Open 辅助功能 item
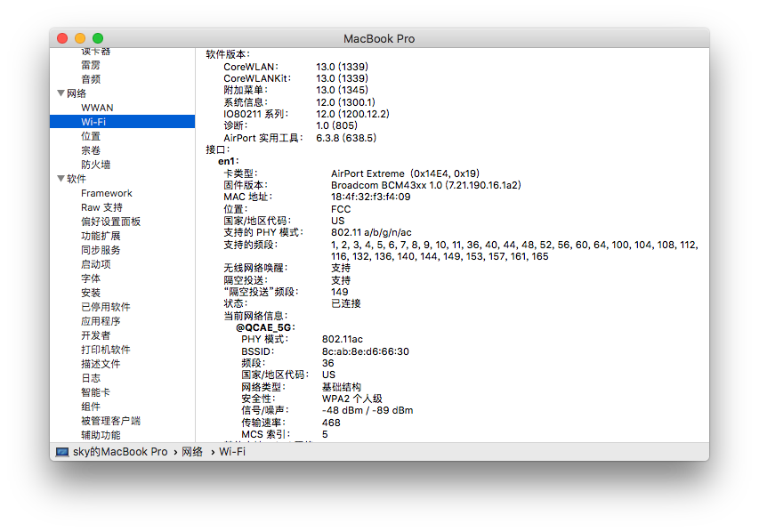 pos(101,435)
